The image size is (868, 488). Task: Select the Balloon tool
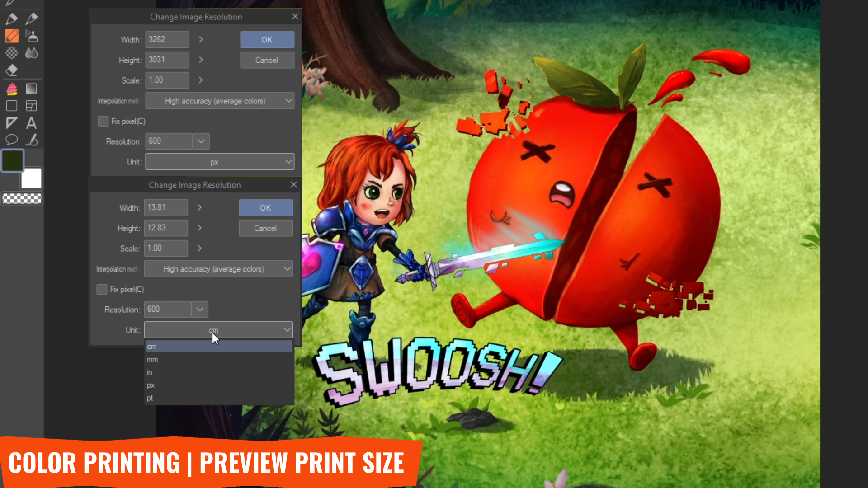click(x=12, y=140)
